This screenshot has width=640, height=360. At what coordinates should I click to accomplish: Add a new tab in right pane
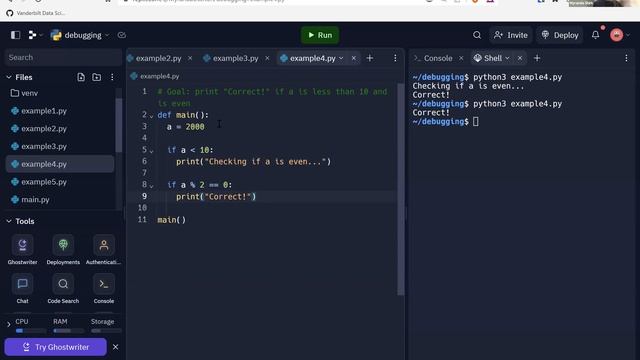537,58
